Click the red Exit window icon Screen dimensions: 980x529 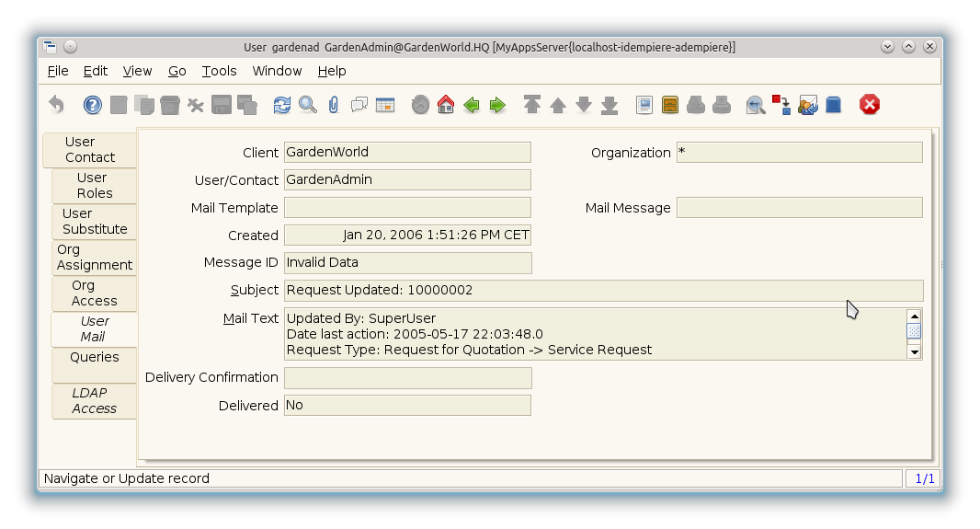(x=870, y=105)
